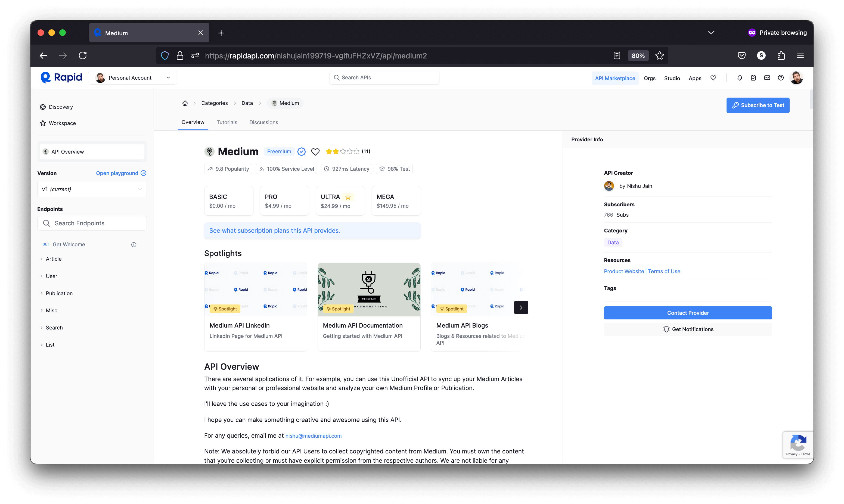This screenshot has width=844, height=504.
Task: Toggle reader view icon in address bar
Action: tap(617, 55)
